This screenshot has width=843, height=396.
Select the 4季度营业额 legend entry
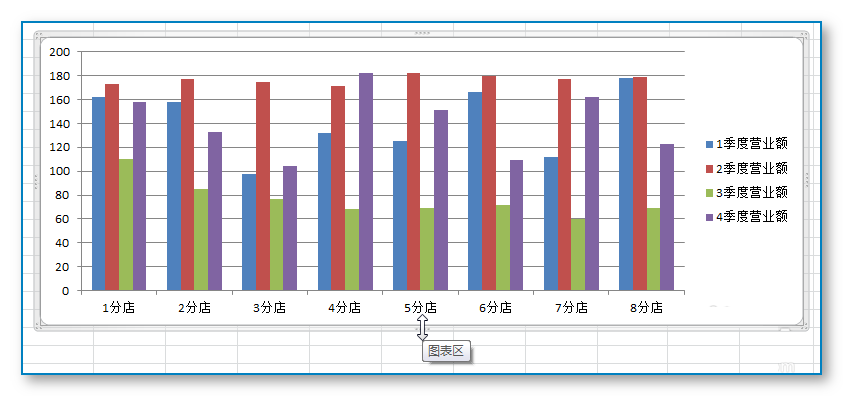pyautogui.click(x=747, y=217)
